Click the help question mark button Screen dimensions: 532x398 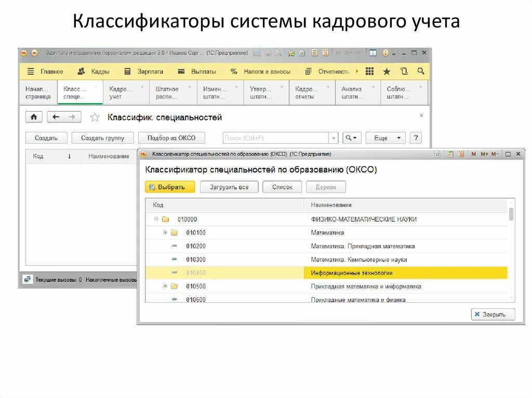tap(416, 138)
